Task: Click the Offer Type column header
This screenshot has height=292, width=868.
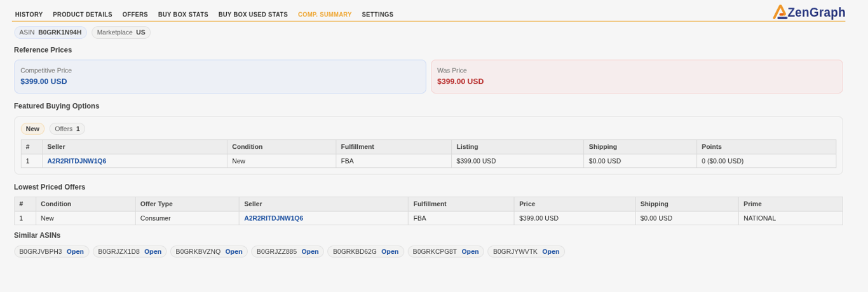Action: point(187,204)
